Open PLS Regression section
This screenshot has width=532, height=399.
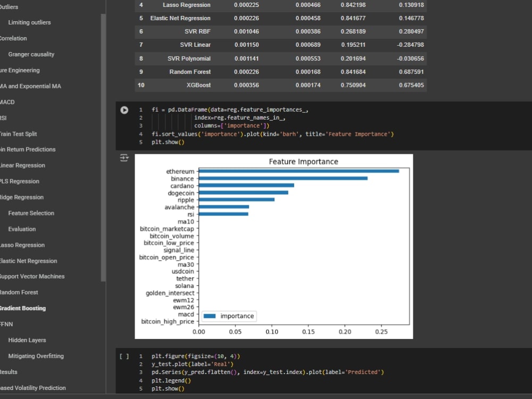click(x=19, y=181)
